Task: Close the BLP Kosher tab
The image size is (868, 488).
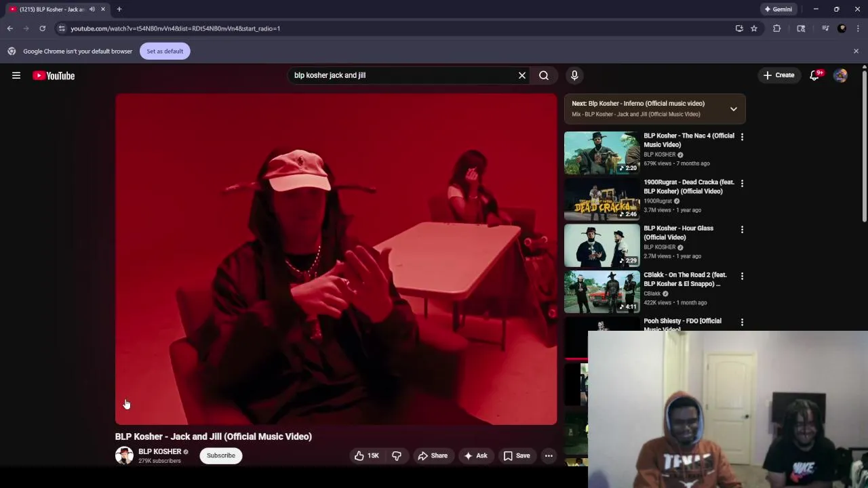Action: (103, 9)
